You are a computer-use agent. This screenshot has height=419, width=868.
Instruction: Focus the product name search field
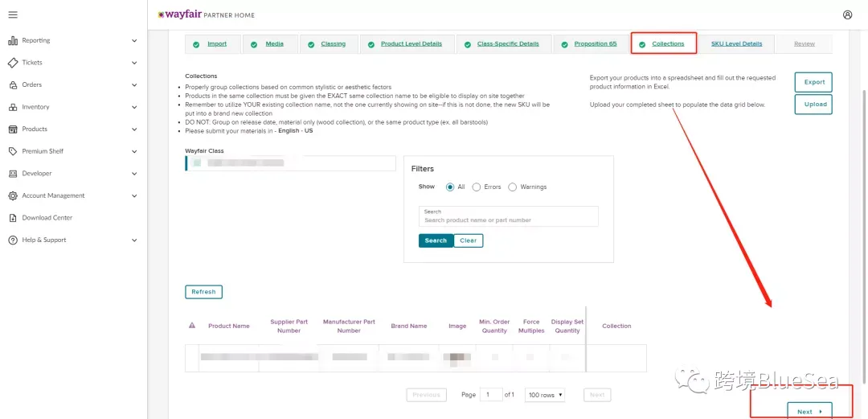[509, 216]
